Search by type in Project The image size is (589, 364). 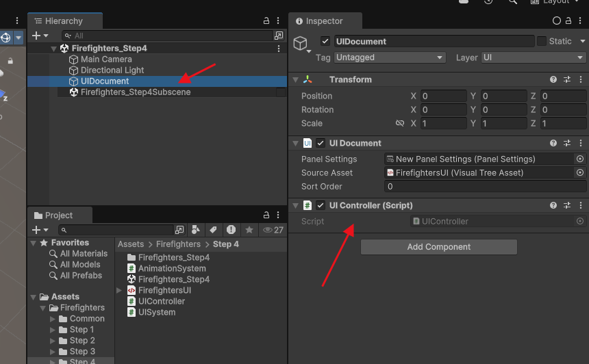click(x=195, y=230)
